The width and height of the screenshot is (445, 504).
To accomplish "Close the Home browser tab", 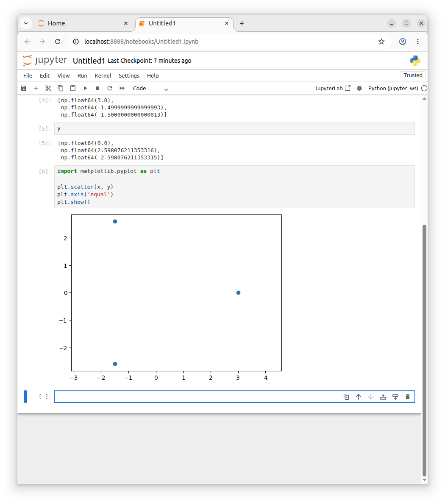I will 126,23.
